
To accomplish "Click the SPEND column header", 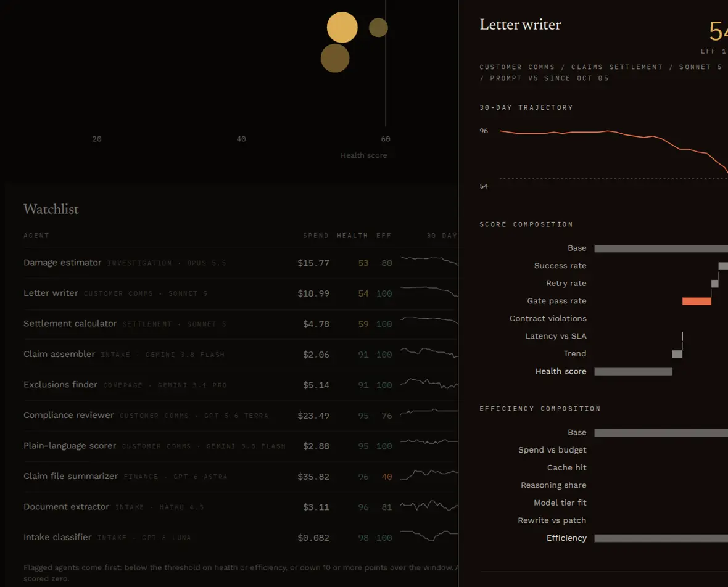I will 316,236.
